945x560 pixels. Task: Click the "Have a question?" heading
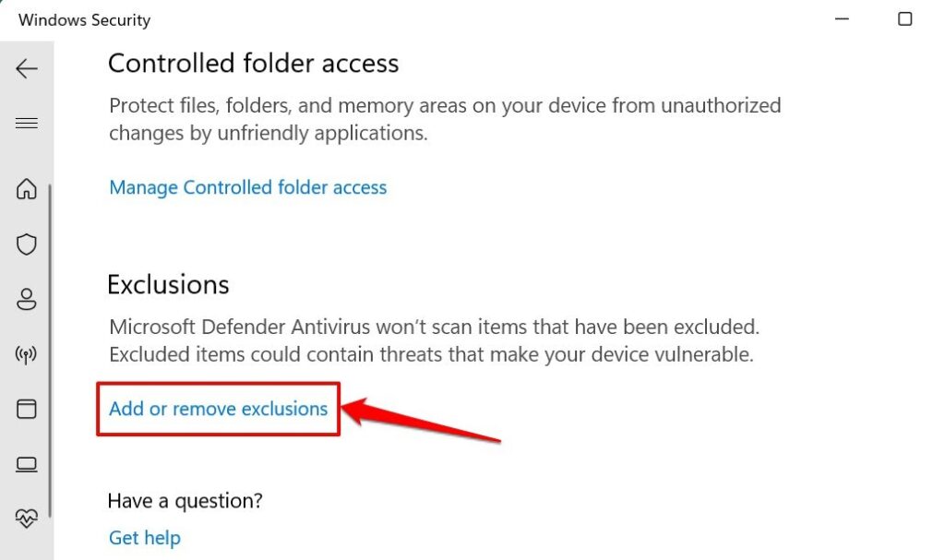185,501
